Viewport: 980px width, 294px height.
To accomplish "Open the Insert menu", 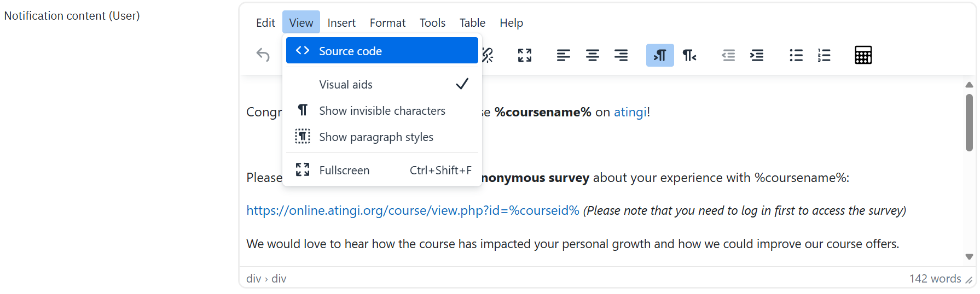I will point(341,22).
